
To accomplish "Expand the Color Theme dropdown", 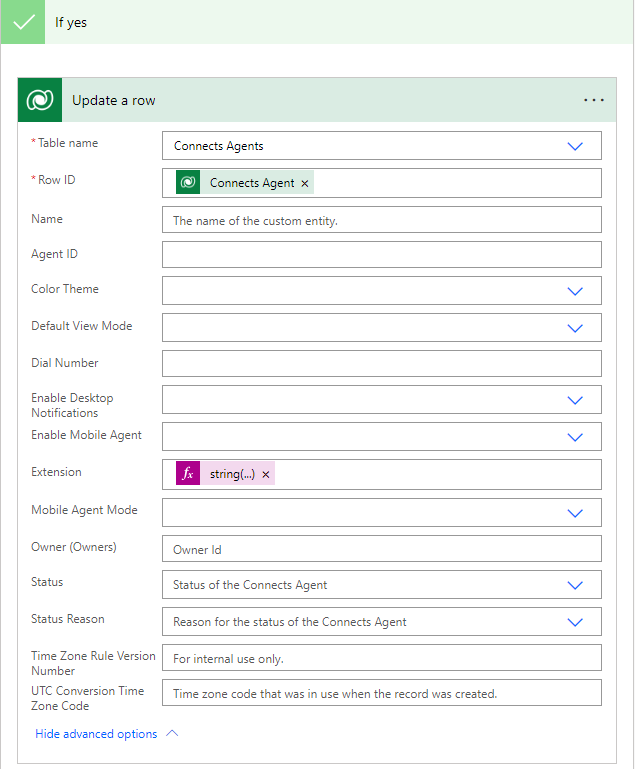I will 575,291.
